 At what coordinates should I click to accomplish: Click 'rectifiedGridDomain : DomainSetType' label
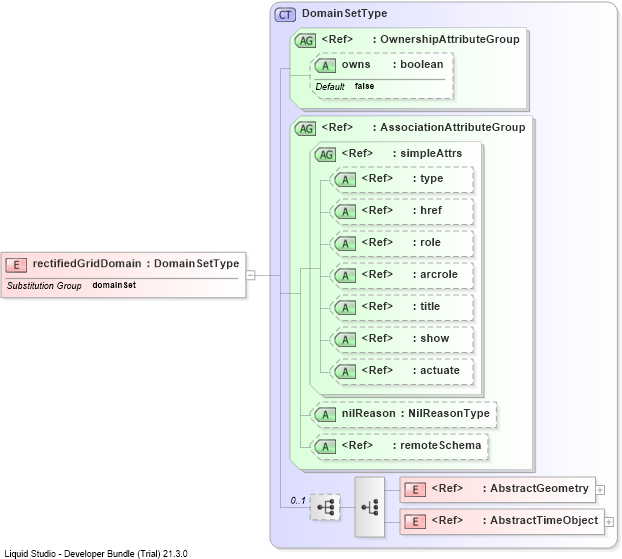click(x=136, y=263)
